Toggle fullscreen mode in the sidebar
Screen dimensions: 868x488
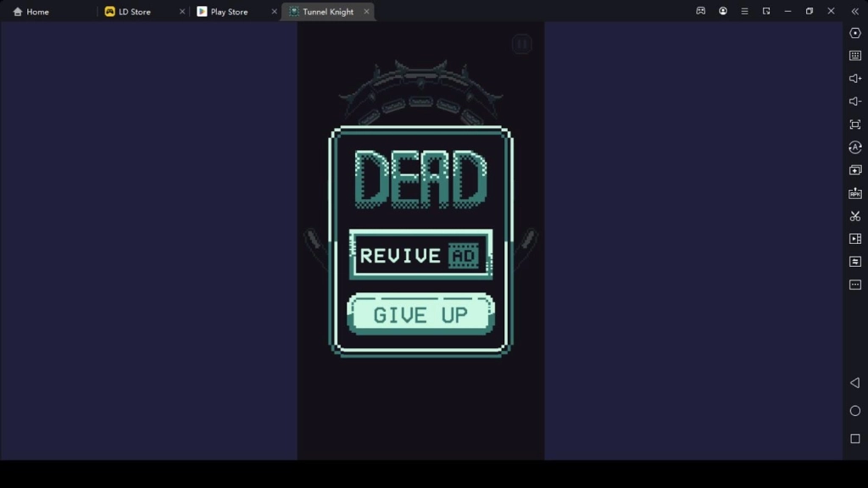point(854,125)
